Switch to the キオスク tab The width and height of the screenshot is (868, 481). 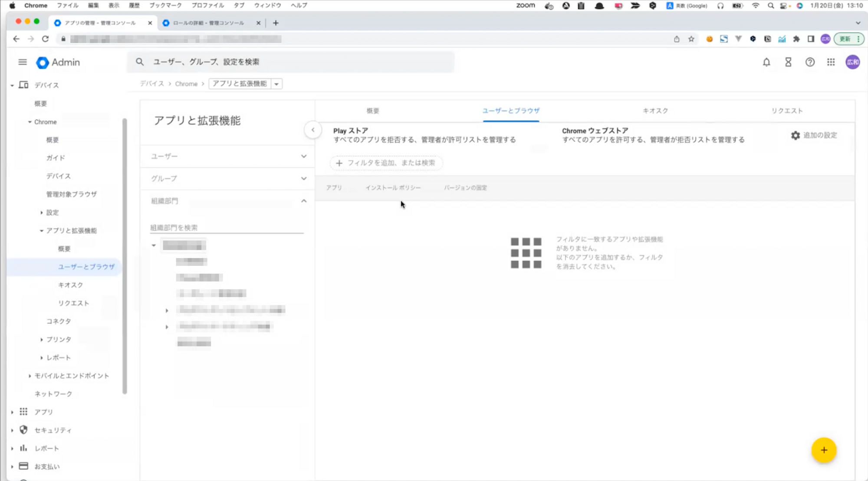tap(655, 111)
